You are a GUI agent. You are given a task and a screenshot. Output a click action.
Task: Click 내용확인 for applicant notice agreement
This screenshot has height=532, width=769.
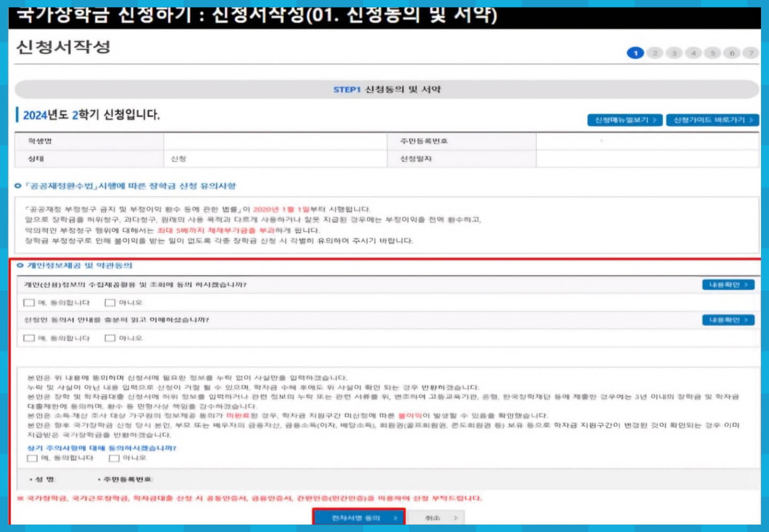728,320
